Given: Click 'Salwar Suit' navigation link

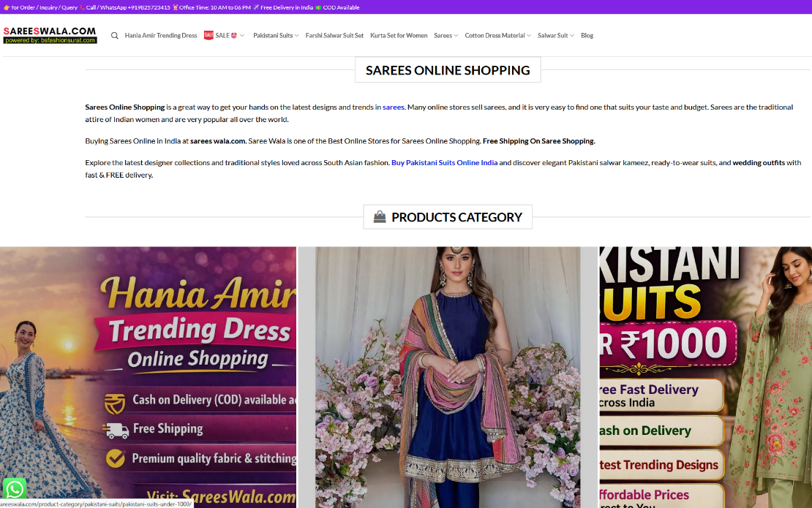Looking at the screenshot, I should click(552, 36).
